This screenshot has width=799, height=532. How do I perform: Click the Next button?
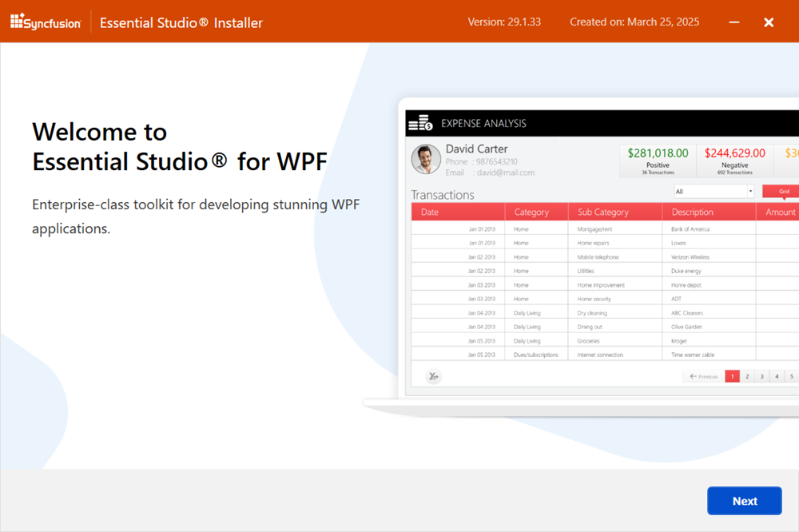click(744, 501)
